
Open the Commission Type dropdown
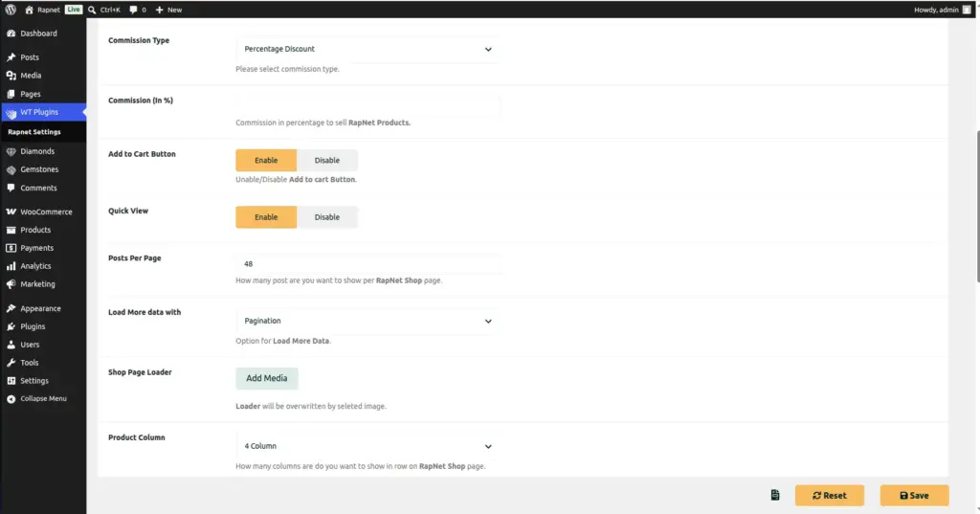coord(367,49)
